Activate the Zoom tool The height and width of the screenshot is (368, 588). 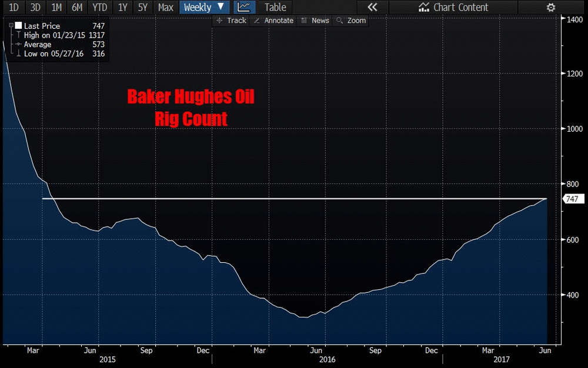(x=351, y=21)
